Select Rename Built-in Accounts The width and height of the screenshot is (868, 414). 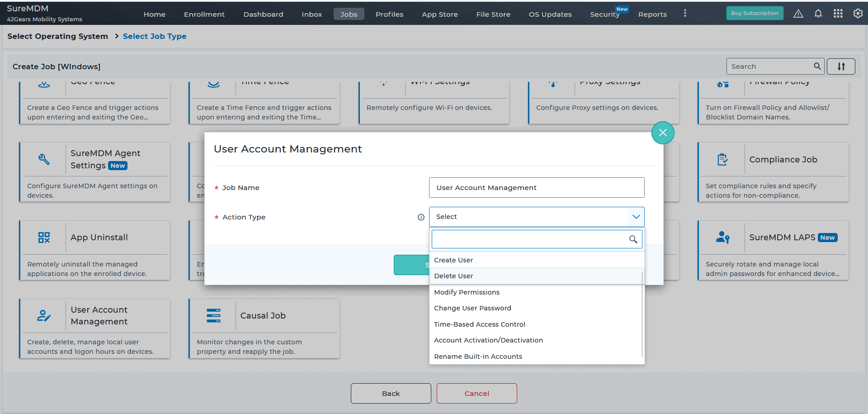[537, 357]
